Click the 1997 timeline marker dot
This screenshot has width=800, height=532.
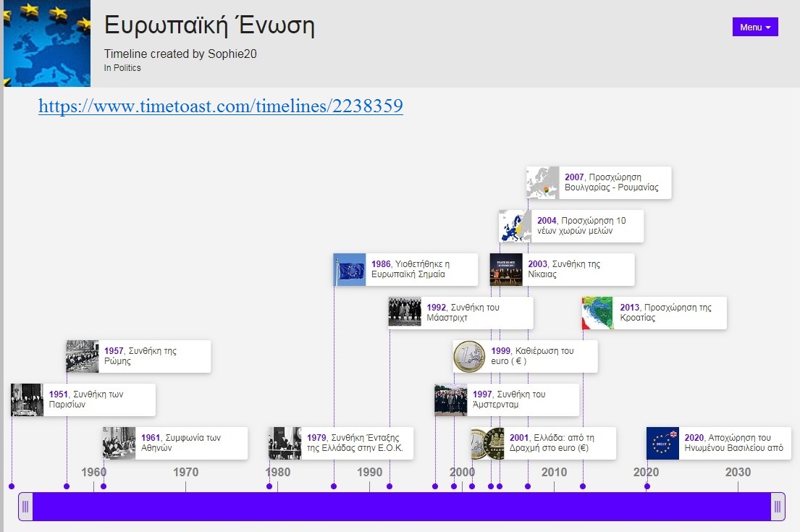coord(435,486)
